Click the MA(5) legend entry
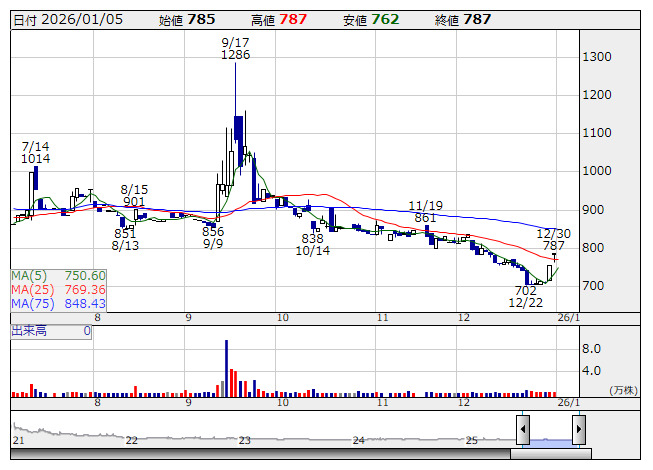This screenshot has width=653, height=470. [x=58, y=276]
